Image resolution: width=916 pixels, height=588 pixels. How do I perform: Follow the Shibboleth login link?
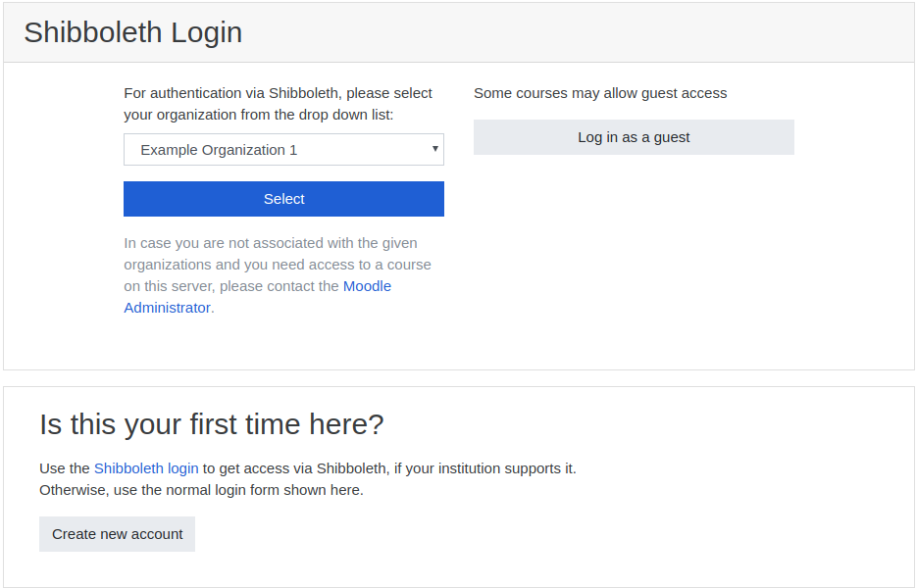pos(146,468)
